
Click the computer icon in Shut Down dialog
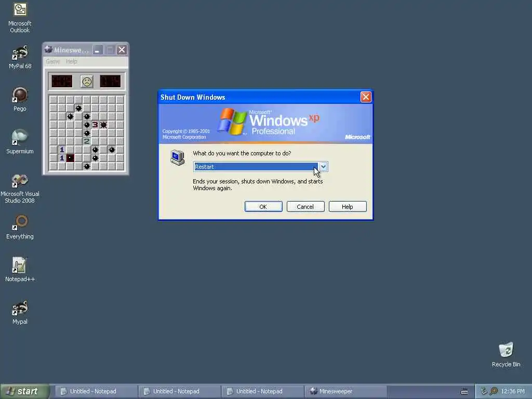(x=178, y=157)
